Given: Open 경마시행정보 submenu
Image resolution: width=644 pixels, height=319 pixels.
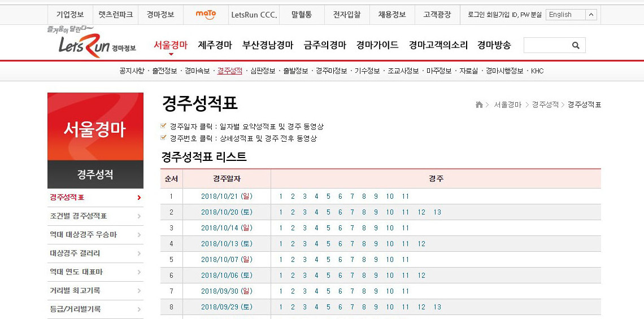Looking at the screenshot, I should click(505, 71).
